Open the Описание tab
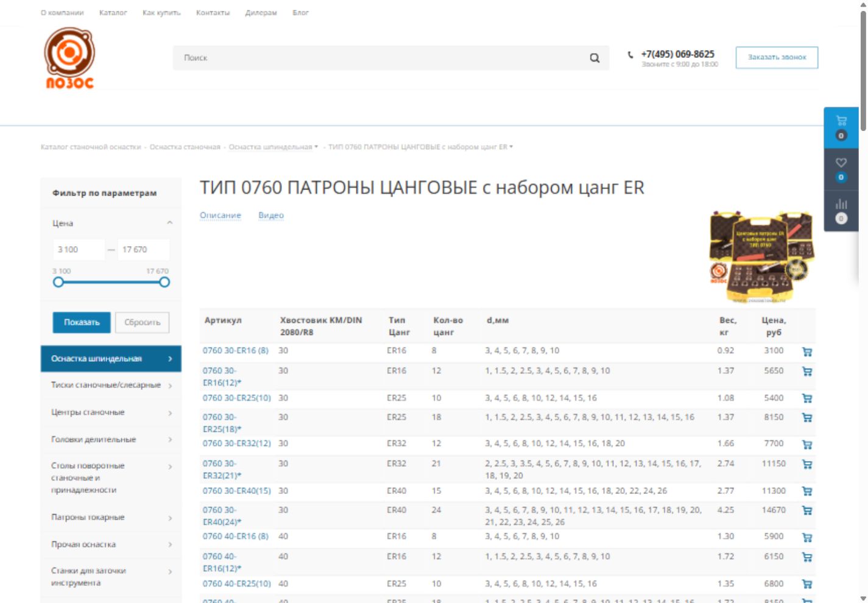The width and height of the screenshot is (868, 603). click(x=221, y=216)
